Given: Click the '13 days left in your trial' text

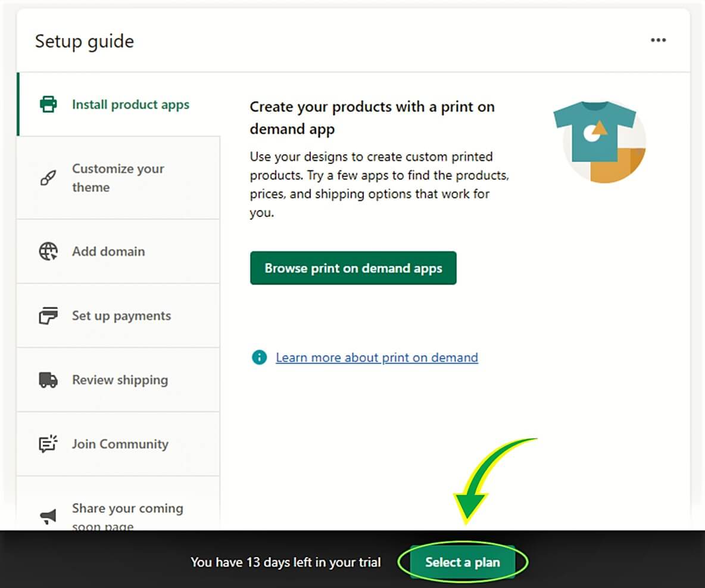Looking at the screenshot, I should click(313, 562).
